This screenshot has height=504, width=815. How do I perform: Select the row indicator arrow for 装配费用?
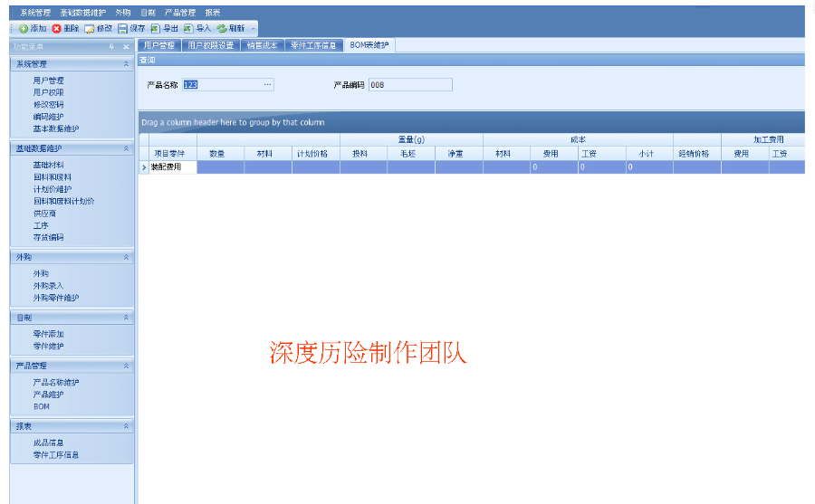pos(144,167)
